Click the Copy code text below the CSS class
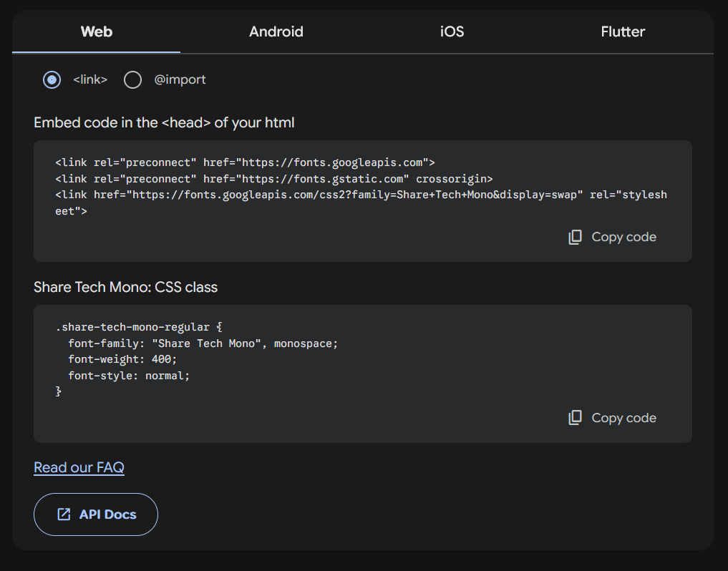Image resolution: width=728 pixels, height=571 pixels. [623, 418]
